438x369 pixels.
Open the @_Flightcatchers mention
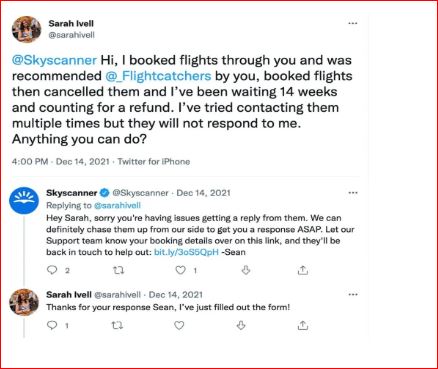tap(158, 76)
